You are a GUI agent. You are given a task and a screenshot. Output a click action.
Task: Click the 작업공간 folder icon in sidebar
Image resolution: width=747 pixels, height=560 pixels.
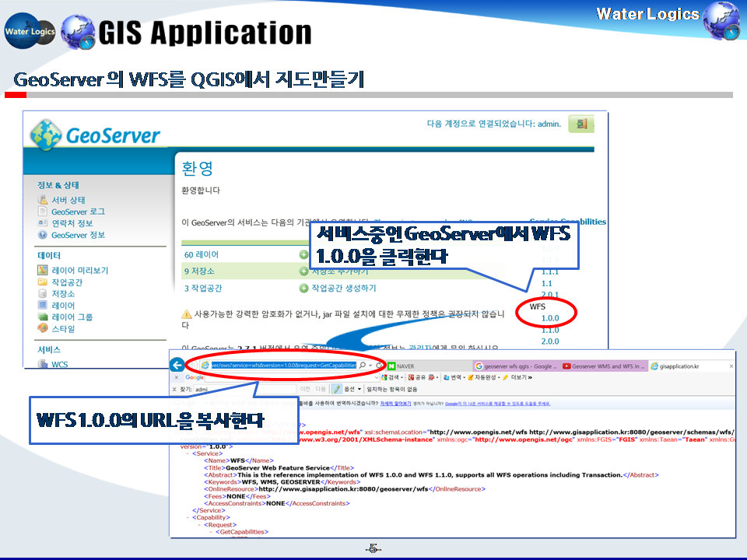42,282
